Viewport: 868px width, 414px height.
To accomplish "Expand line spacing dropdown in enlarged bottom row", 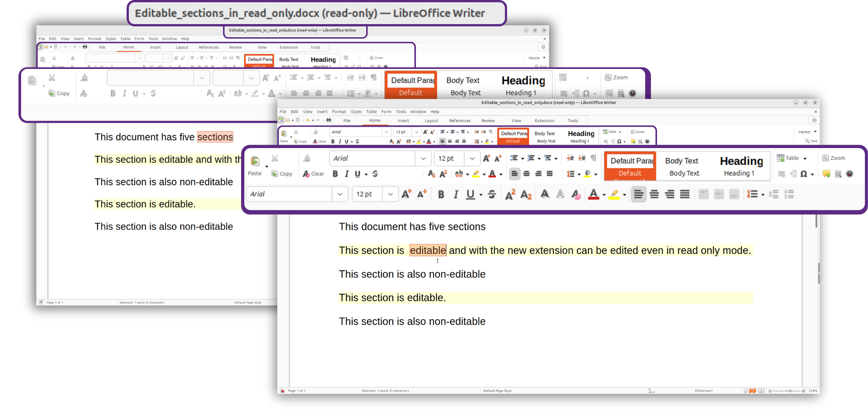I will [763, 195].
